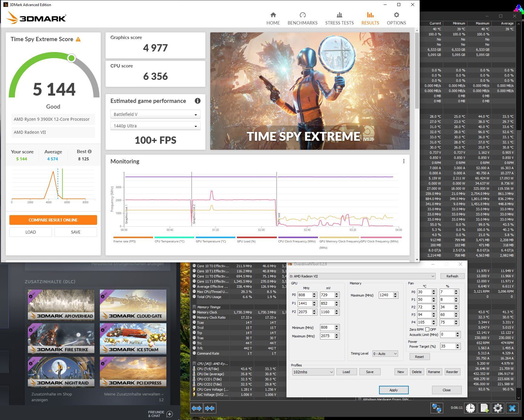Open the 3DMark Night Raid DLC thumbnail
This screenshot has height=420, width=524.
pos(61,372)
